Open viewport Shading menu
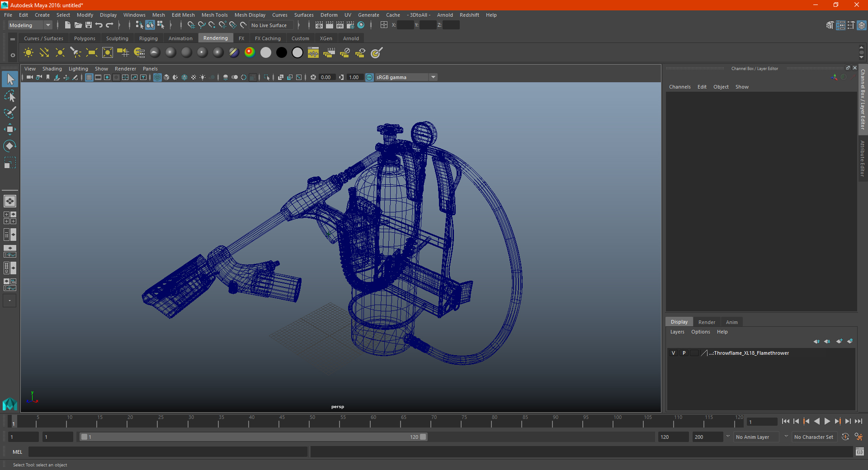 [x=52, y=69]
